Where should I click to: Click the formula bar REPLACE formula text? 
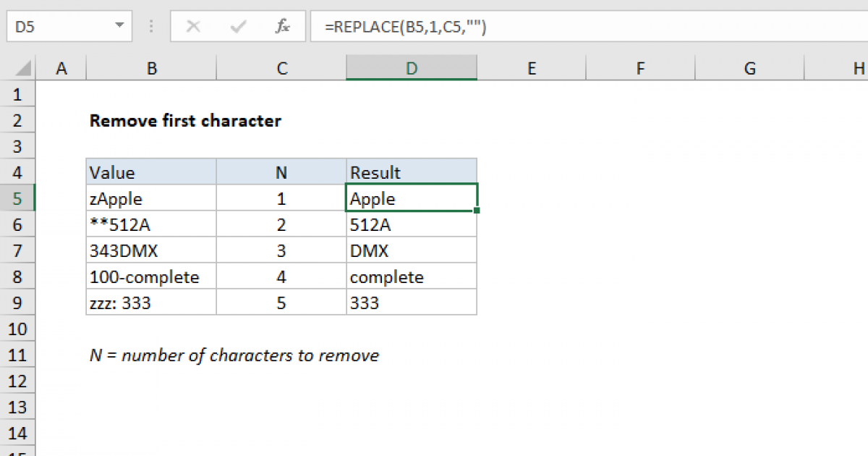(405, 28)
